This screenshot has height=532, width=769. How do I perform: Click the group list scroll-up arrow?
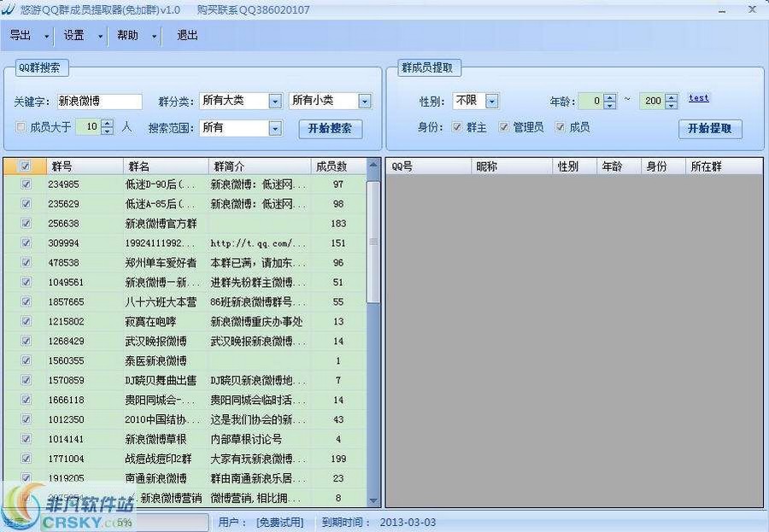373,166
